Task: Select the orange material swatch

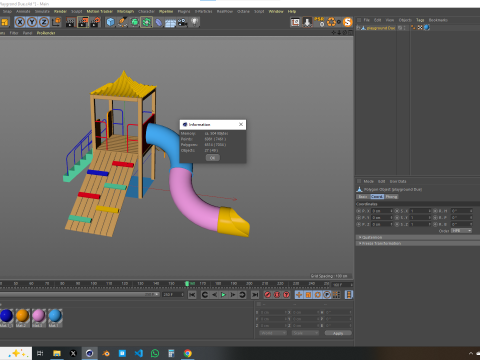Action: pyautogui.click(x=22, y=316)
